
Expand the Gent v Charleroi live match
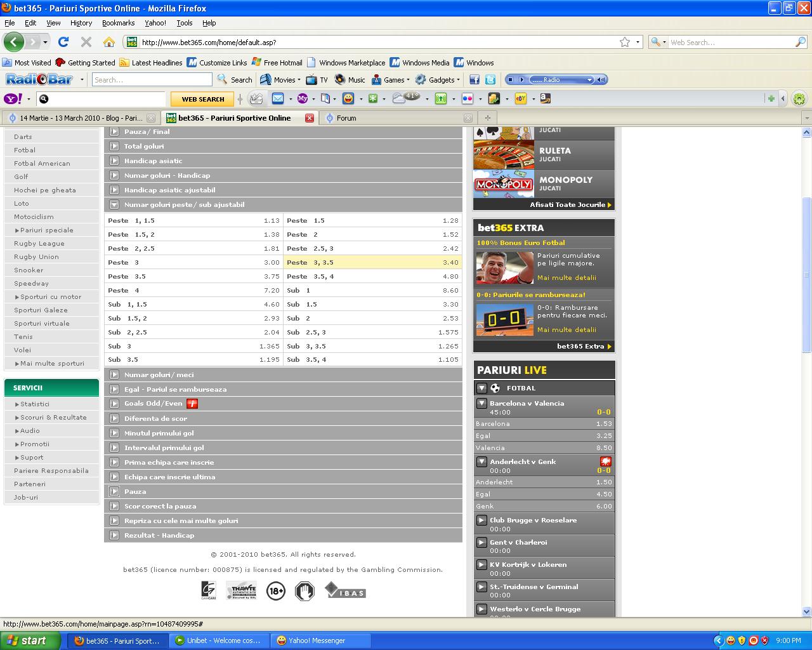(481, 542)
